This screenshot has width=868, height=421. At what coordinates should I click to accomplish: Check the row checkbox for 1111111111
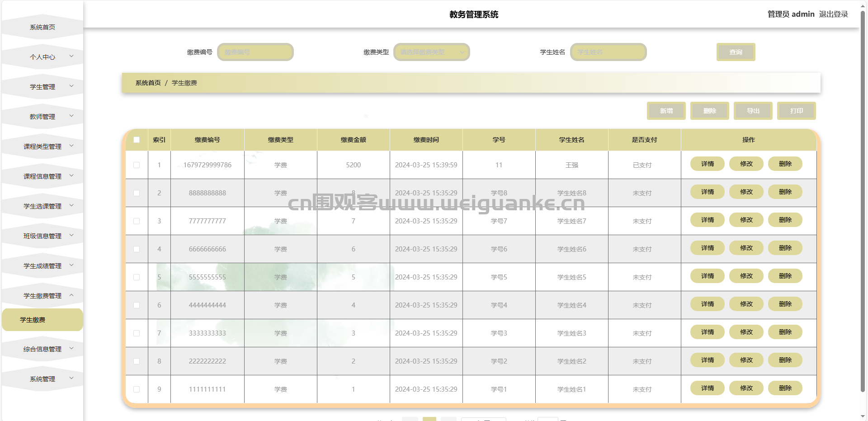point(137,389)
